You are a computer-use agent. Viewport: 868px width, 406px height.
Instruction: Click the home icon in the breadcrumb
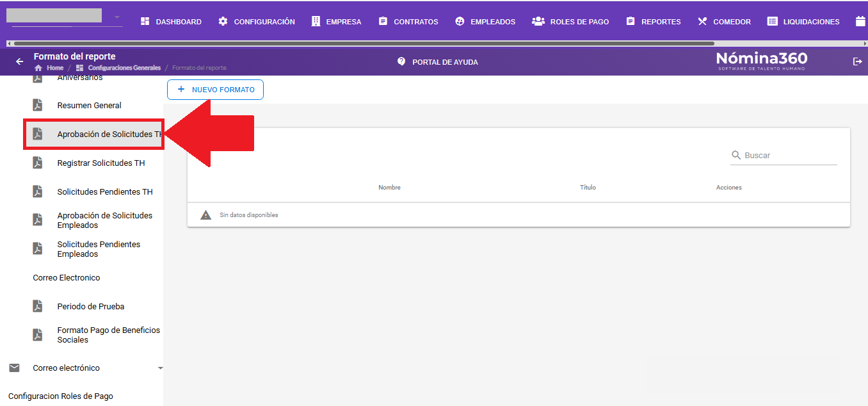(38, 68)
